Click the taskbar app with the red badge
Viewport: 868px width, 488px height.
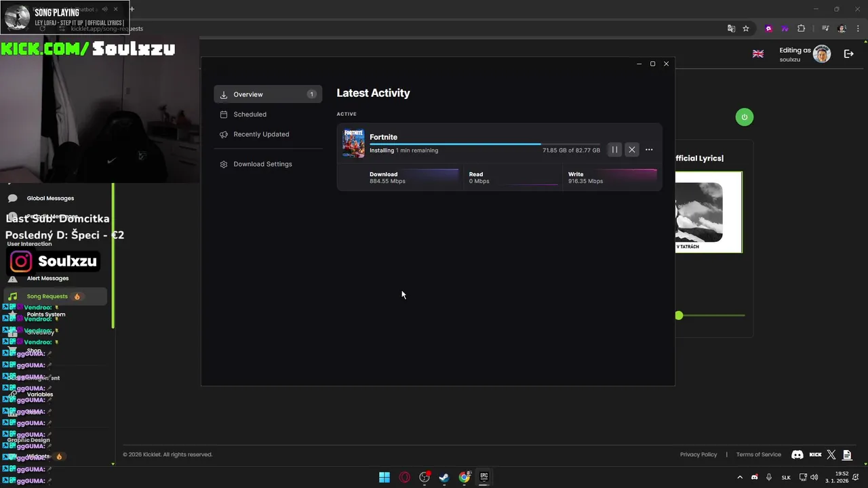(x=425, y=477)
